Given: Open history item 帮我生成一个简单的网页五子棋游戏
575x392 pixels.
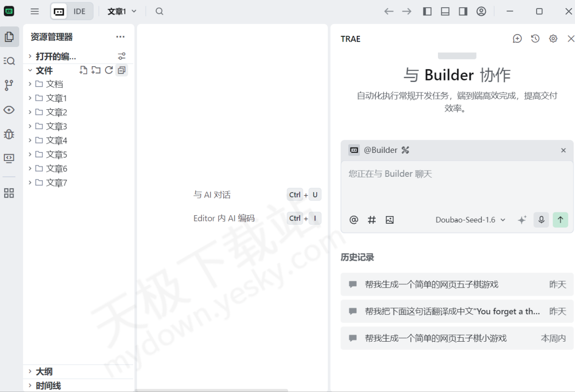Looking at the screenshot, I should [431, 285].
